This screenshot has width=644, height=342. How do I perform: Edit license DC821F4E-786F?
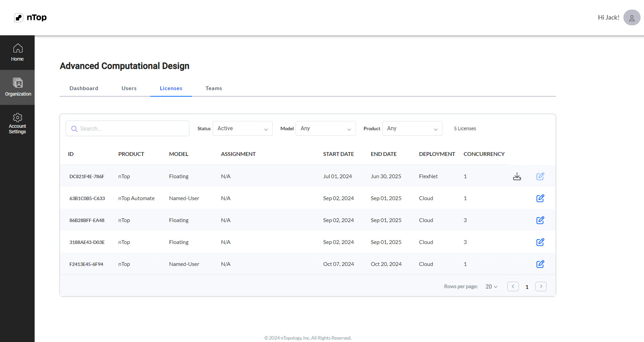(x=540, y=176)
